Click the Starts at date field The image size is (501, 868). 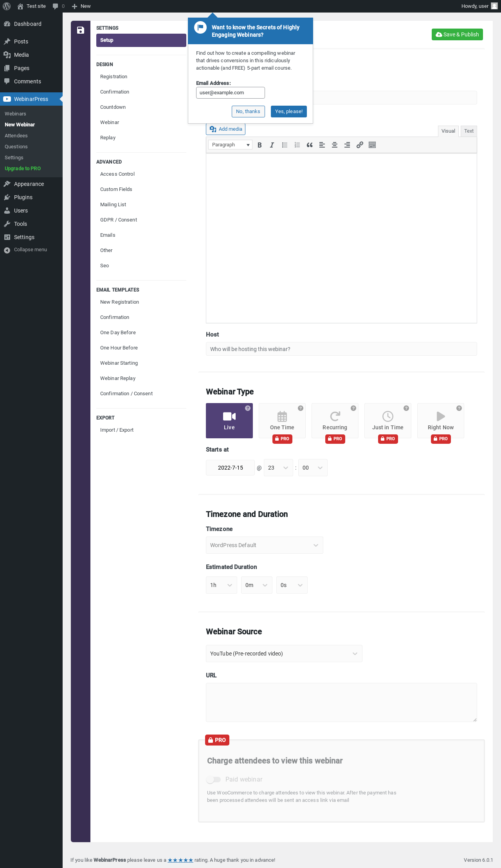tap(231, 468)
